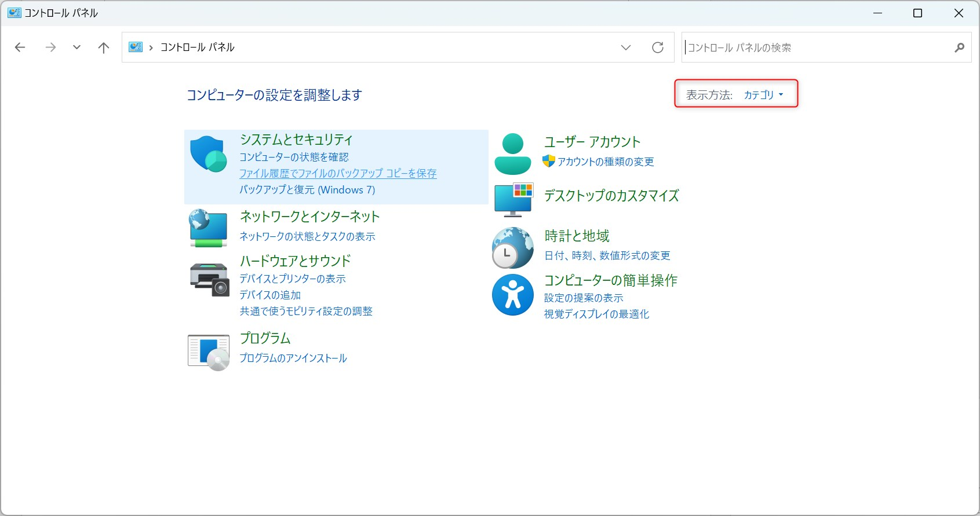Viewport: 980px width, 516px height.
Task: Open デバイスとプリンターの表示 link
Action: tap(293, 279)
